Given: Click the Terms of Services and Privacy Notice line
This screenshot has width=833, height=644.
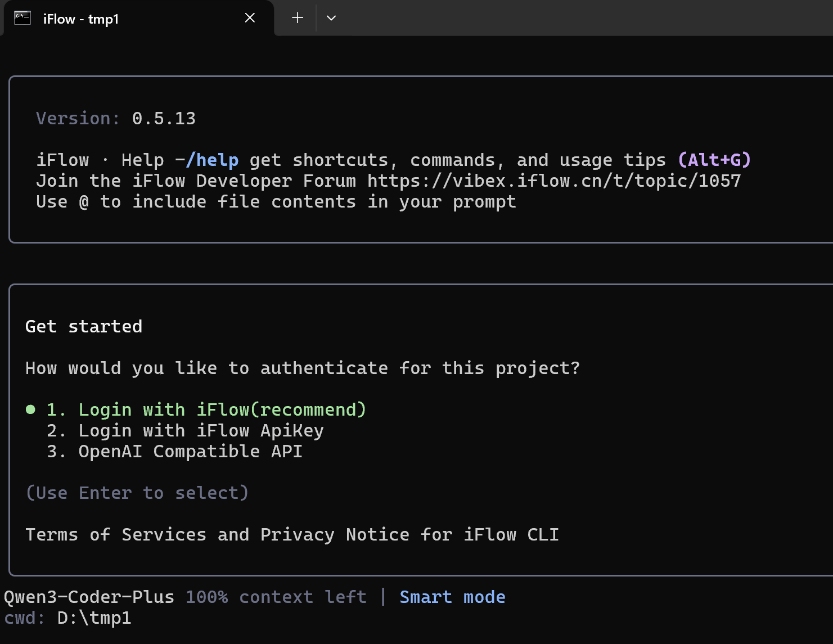Looking at the screenshot, I should click(292, 534).
